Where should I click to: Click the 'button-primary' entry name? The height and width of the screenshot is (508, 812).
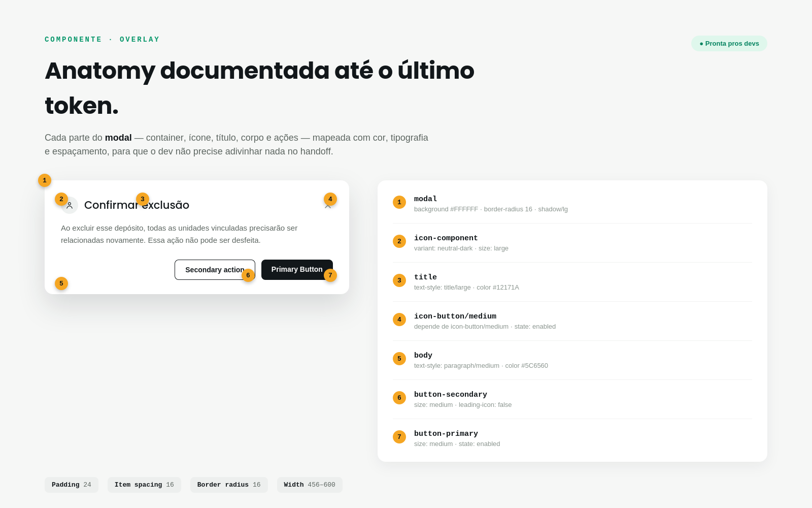click(x=446, y=433)
